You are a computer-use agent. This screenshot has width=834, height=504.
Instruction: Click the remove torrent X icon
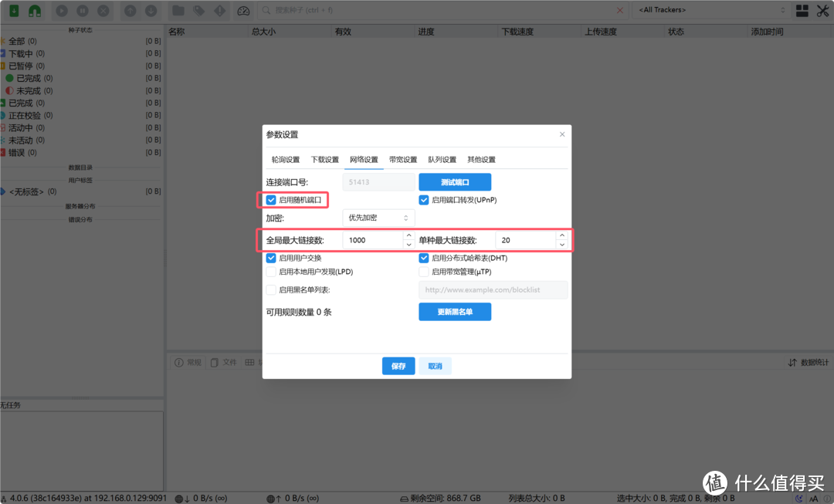[x=103, y=11]
